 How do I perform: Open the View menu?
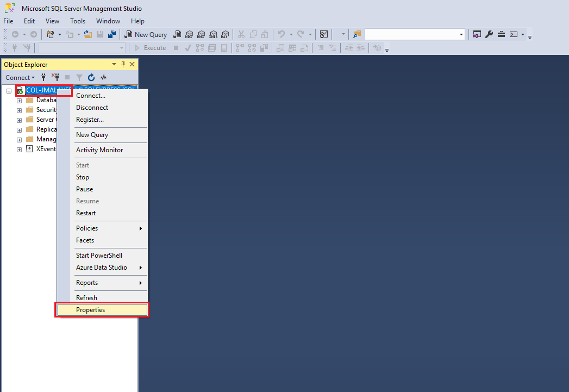tap(52, 21)
